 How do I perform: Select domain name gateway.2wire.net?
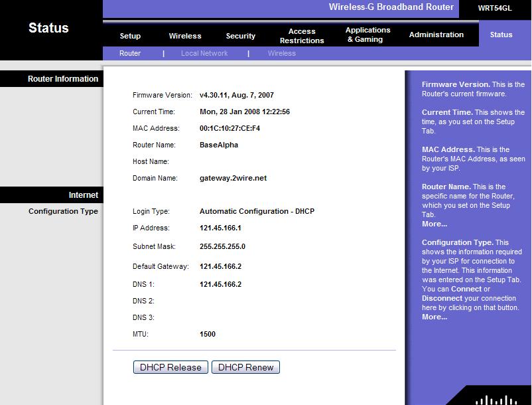(x=233, y=178)
